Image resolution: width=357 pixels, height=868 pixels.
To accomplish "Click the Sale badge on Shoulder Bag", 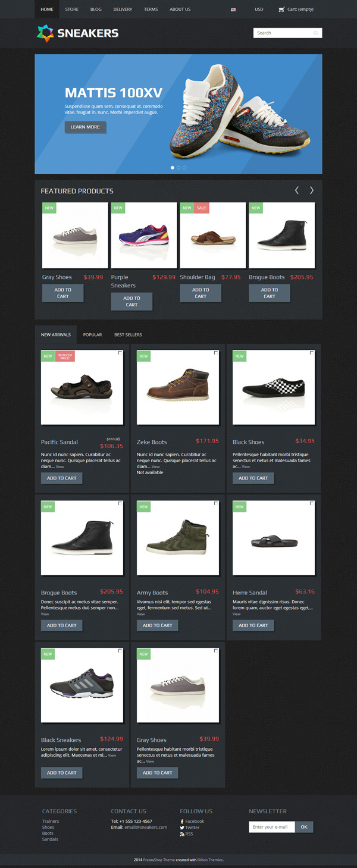I will pos(202,208).
